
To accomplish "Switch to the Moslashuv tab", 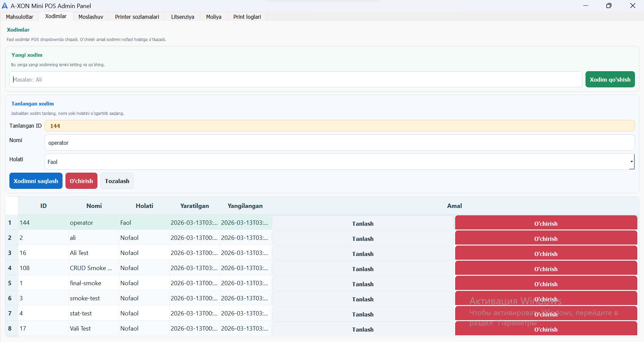I will tap(91, 17).
